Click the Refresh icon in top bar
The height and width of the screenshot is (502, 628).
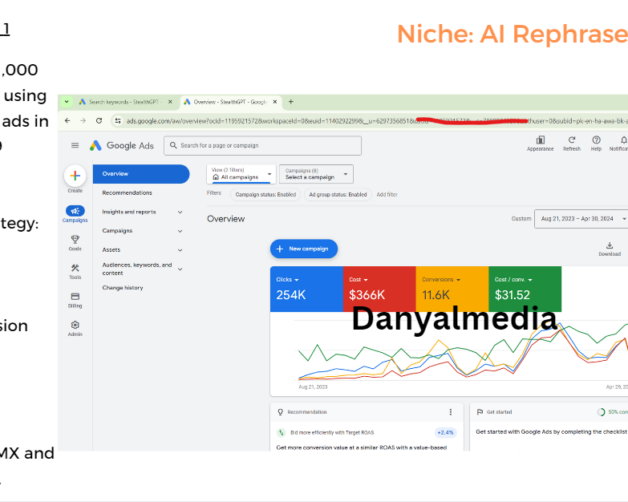tap(571, 141)
